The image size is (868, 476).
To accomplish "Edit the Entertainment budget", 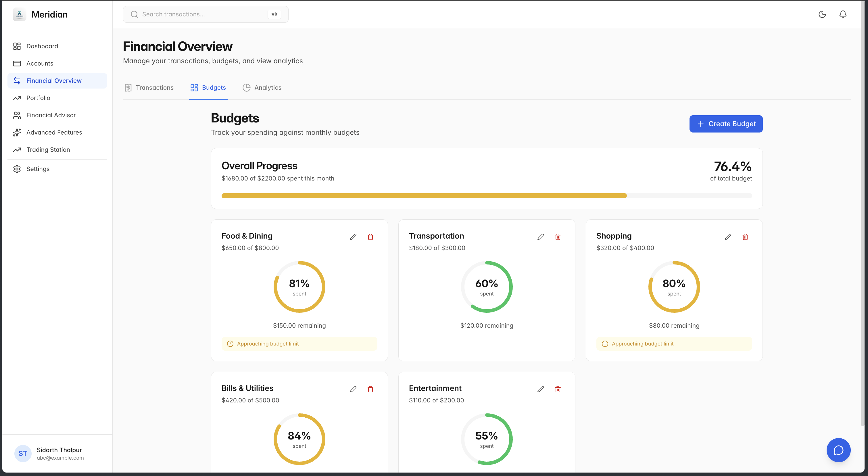I will tap(540, 389).
